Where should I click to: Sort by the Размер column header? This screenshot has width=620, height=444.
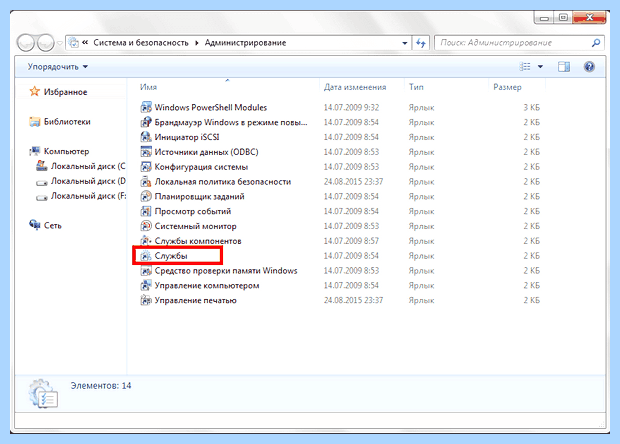pos(507,87)
